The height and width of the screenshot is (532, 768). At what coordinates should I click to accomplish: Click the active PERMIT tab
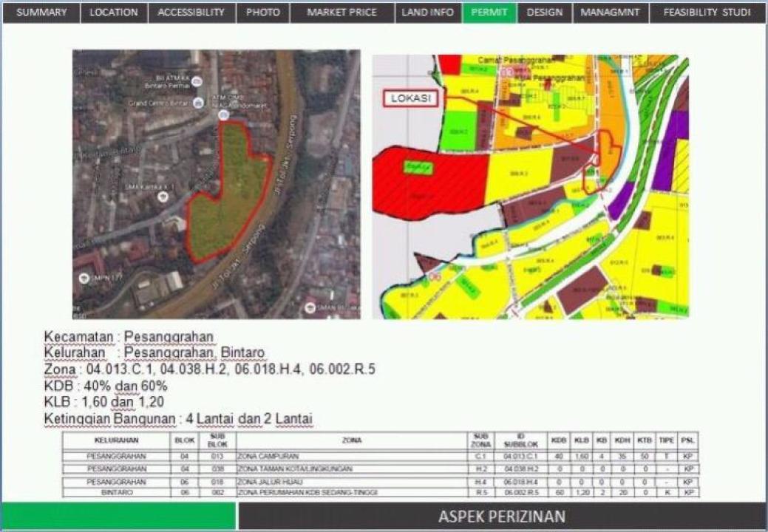pyautogui.click(x=489, y=13)
